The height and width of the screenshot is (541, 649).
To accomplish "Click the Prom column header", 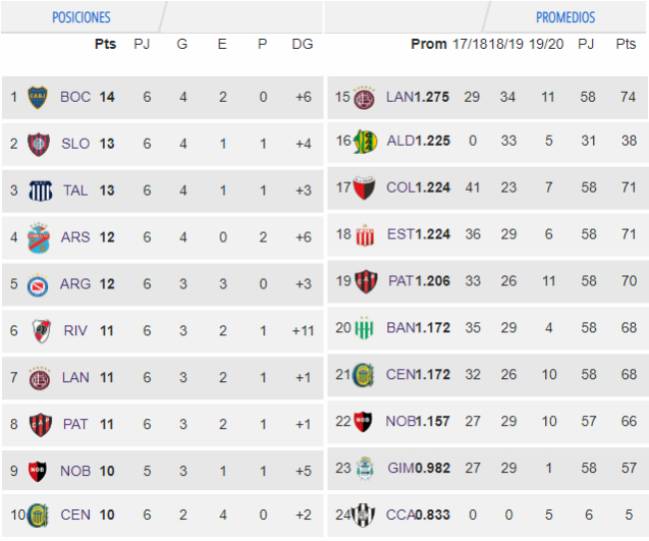I will point(429,44).
